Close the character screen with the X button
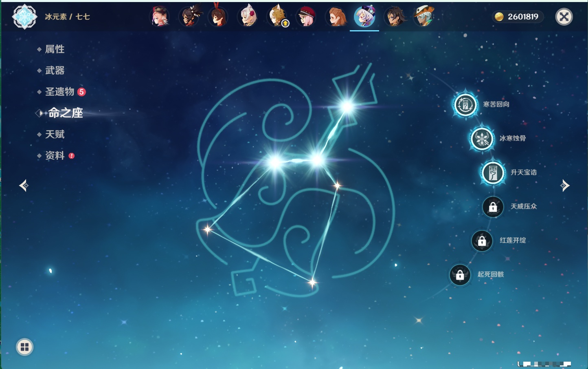This screenshot has width=588, height=369. [564, 17]
